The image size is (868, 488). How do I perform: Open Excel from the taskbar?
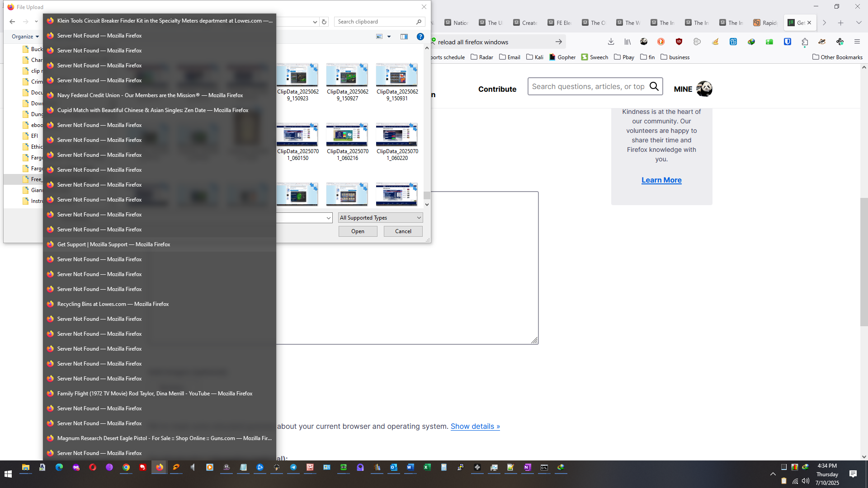pyautogui.click(x=427, y=467)
